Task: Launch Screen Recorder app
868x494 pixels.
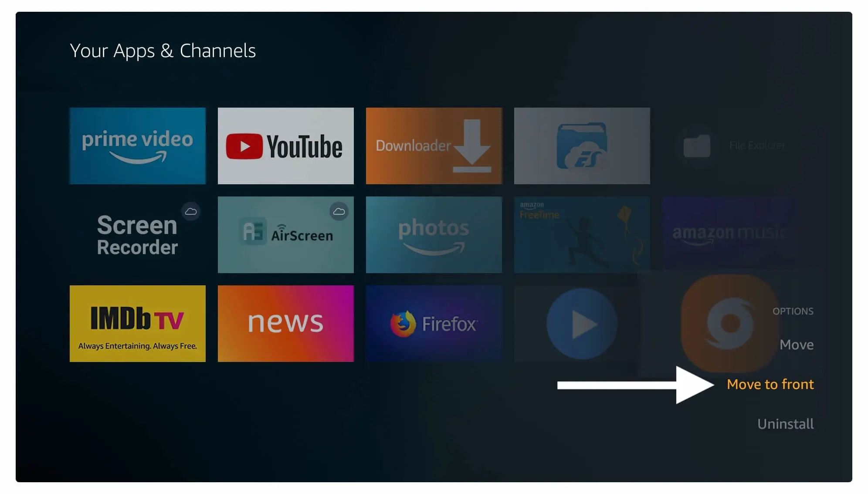Action: tap(138, 235)
